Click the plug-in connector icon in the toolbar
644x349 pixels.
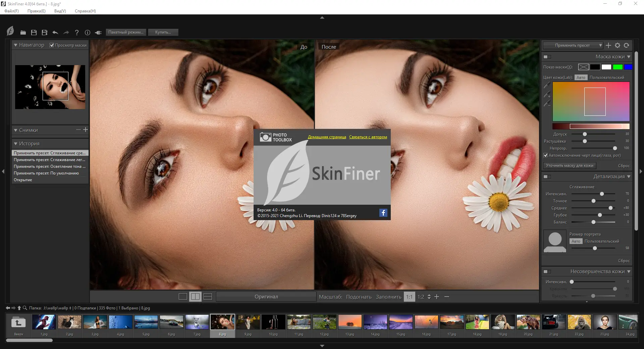98,33
